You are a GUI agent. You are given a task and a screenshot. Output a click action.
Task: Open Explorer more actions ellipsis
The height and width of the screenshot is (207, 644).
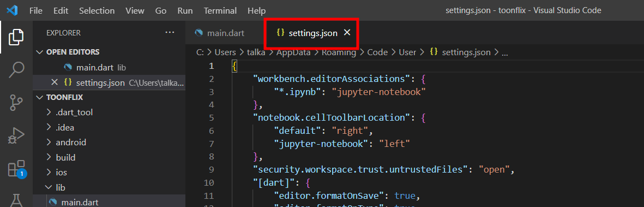(x=170, y=33)
